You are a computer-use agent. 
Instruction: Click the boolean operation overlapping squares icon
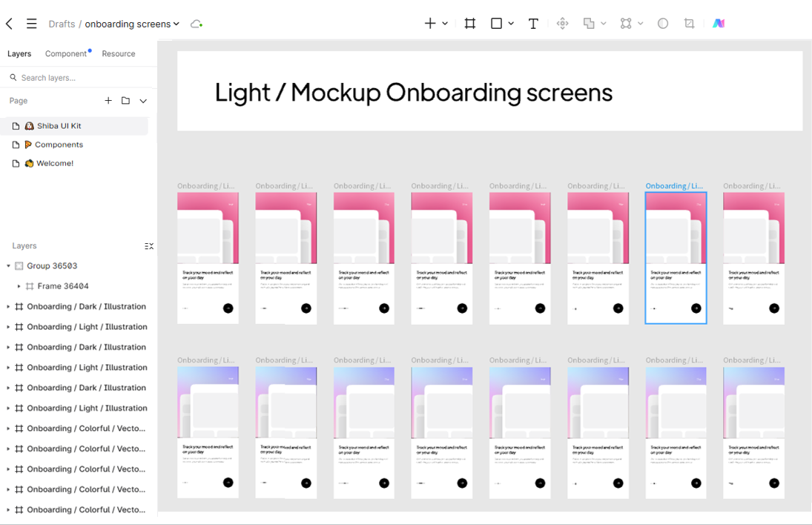tap(589, 23)
